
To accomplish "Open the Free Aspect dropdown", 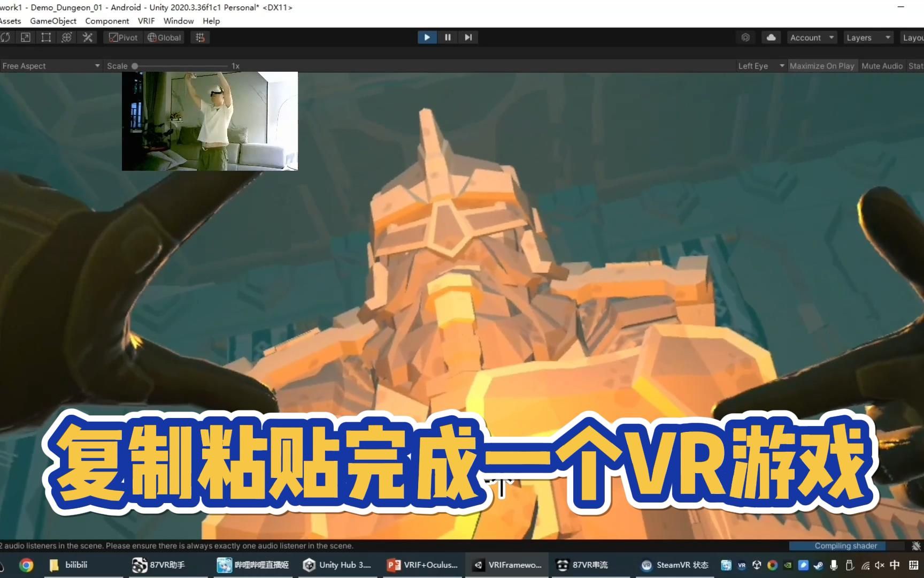I will [x=51, y=65].
